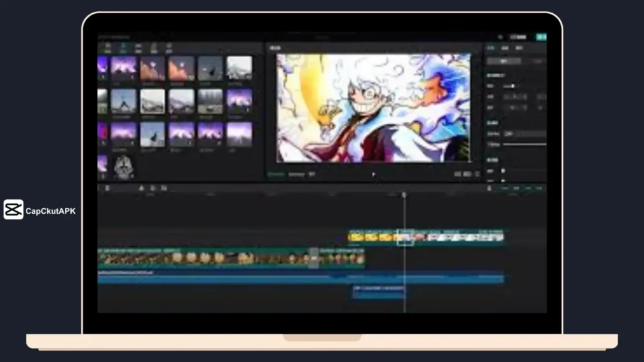Image resolution: width=644 pixels, height=362 pixels.
Task: Click the Export button at the top right
Action: 541,37
